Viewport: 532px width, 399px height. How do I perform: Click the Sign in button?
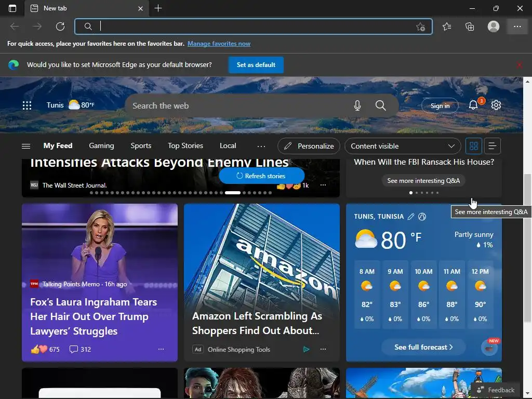pyautogui.click(x=440, y=106)
